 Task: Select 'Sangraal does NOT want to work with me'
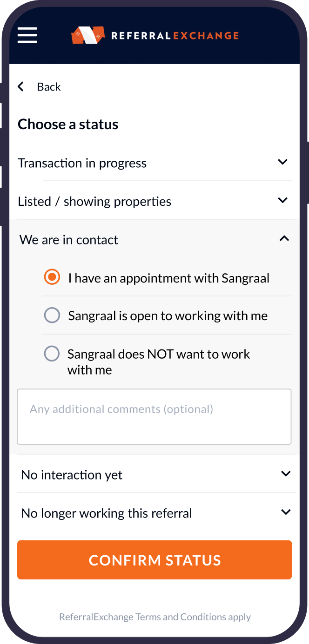tap(52, 354)
